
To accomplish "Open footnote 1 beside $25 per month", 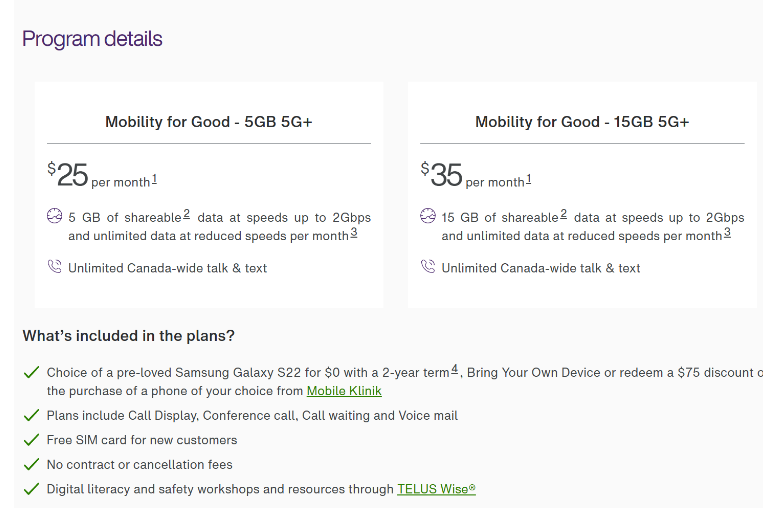I will (154, 180).
